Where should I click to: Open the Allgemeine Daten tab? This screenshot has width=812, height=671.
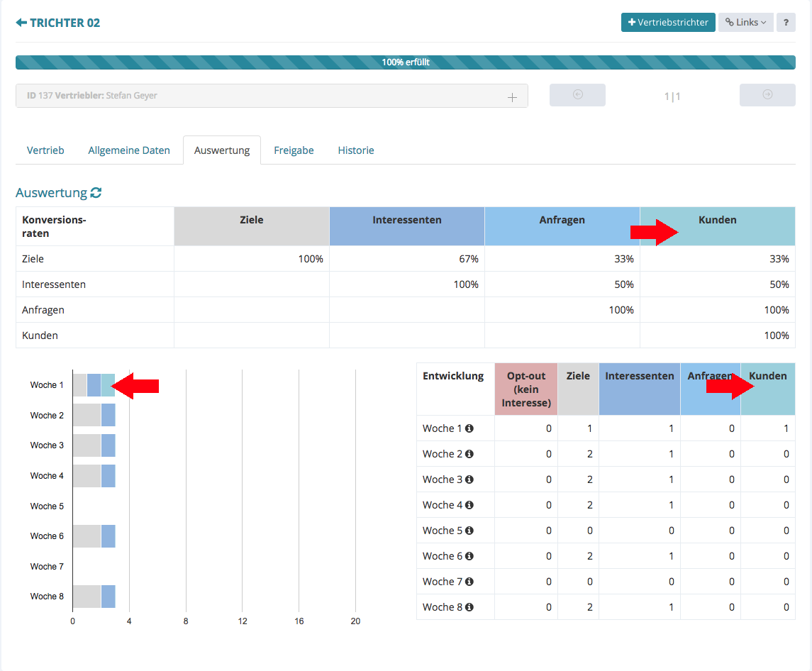coord(129,150)
